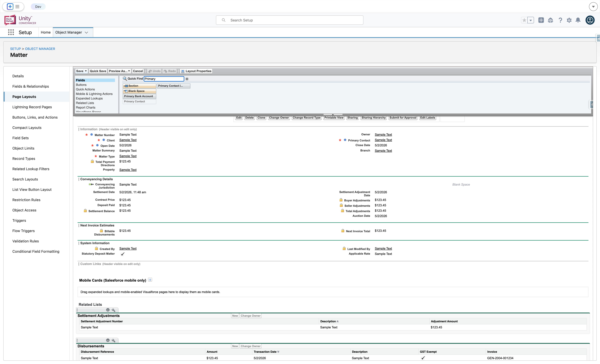
Task: Open Fields & Relationships in the sidebar
Action: (30, 86)
